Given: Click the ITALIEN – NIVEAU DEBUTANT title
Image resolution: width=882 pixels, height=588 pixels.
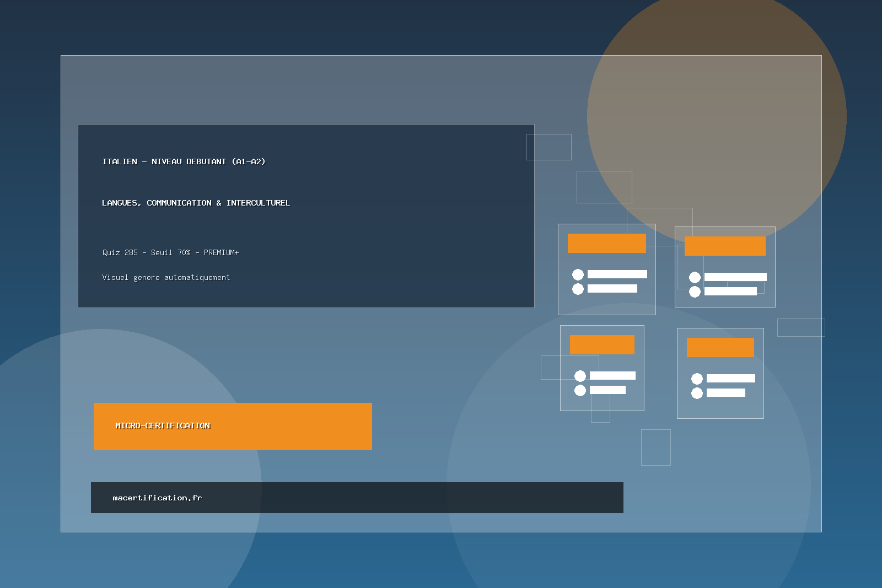Looking at the screenshot, I should (184, 161).
